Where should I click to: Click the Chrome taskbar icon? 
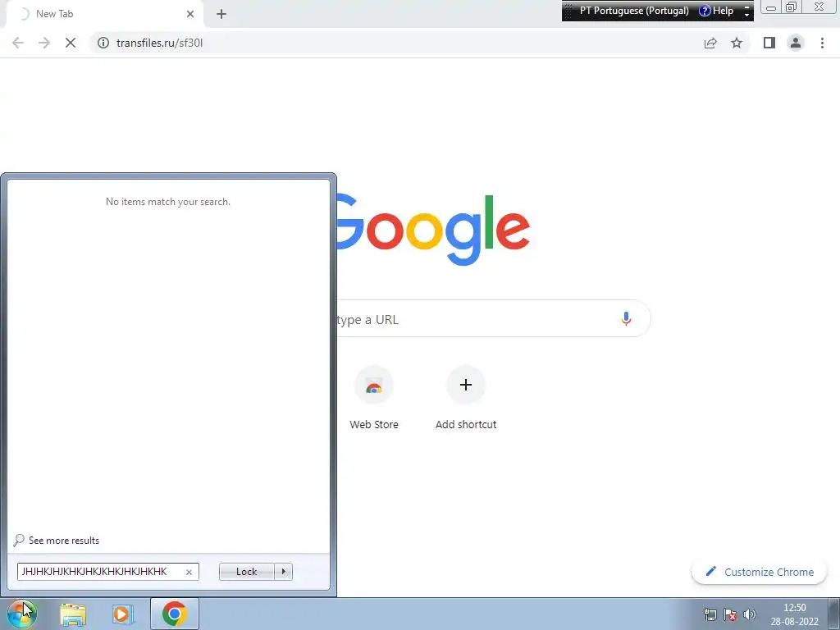174,614
